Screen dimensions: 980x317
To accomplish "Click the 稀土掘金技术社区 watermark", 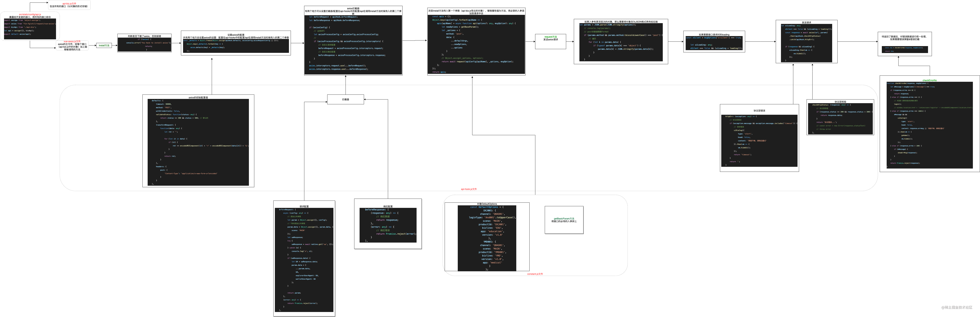I will 956,307.
